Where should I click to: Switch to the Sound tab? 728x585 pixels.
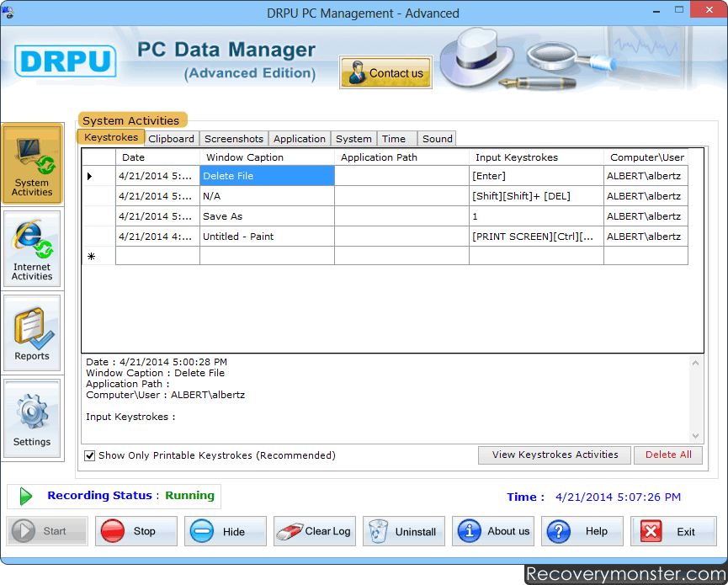coord(437,139)
